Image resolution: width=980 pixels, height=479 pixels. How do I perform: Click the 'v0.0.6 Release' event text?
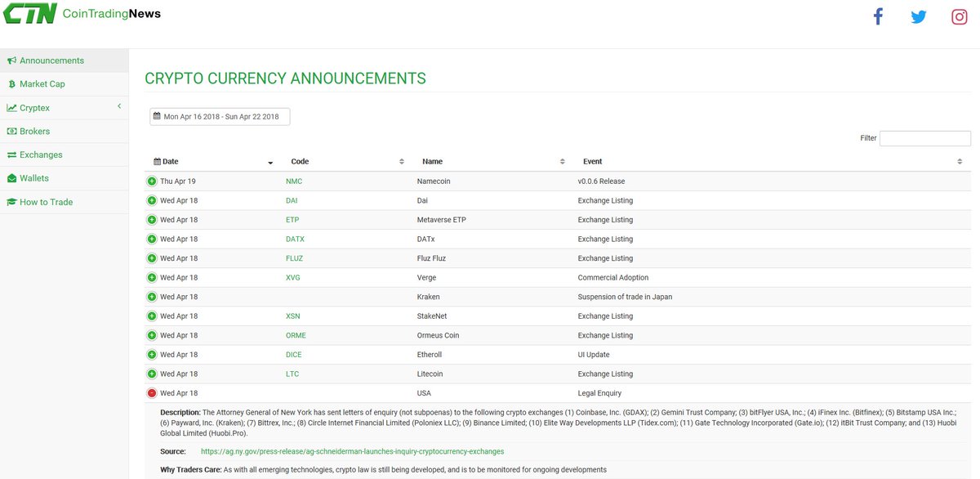(x=601, y=181)
